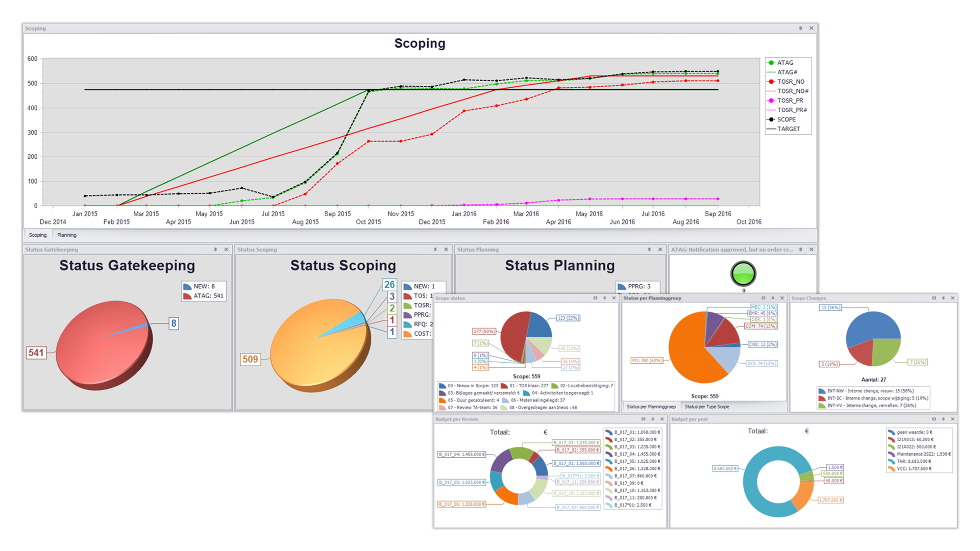Viewport: 980px width, 551px height.
Task: Click the 'SYS: 74 (13%)' pie label
Action: [x=762, y=363]
